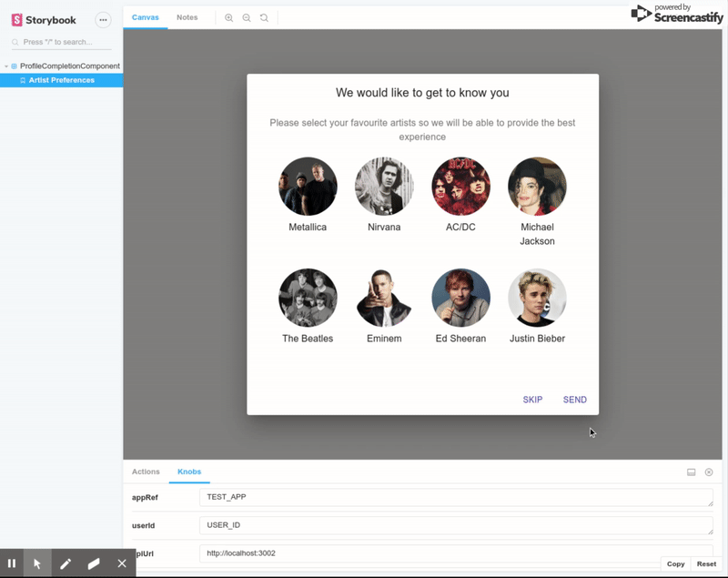Viewport: 728px width, 578px height.
Task: Click the SEND button
Action: coord(575,400)
